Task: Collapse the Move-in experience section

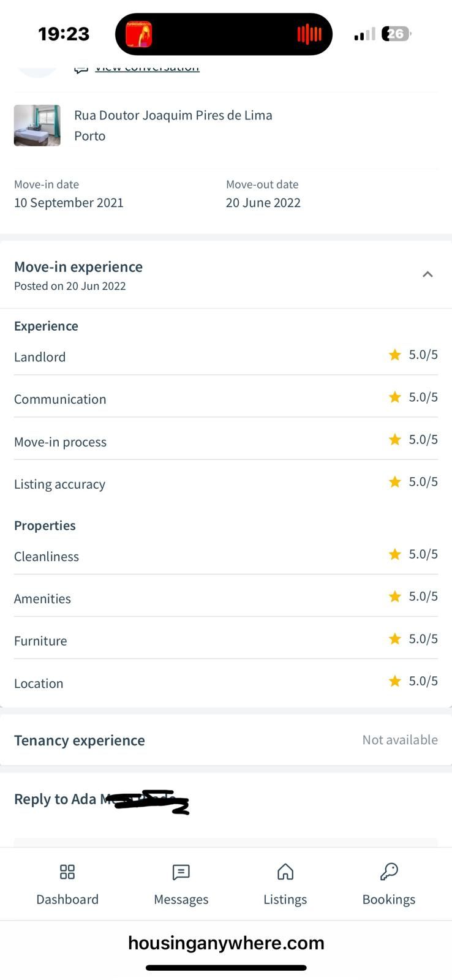Action: click(428, 274)
